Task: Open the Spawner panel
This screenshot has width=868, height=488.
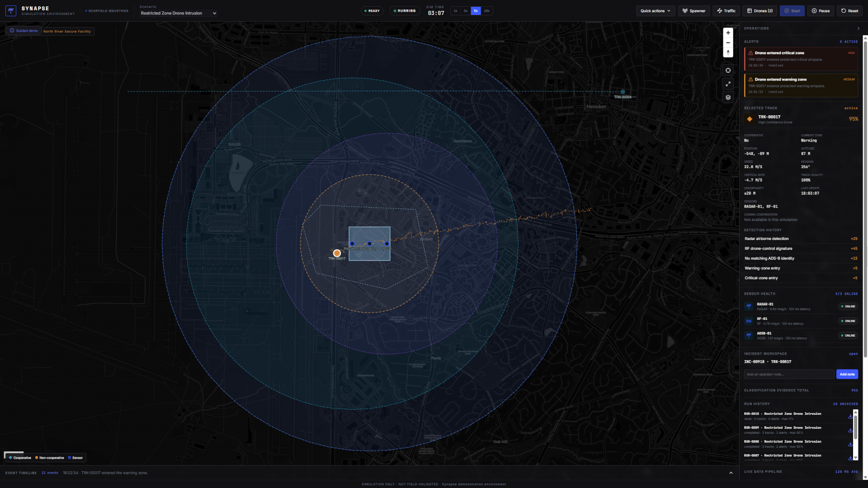Action: 694,11
